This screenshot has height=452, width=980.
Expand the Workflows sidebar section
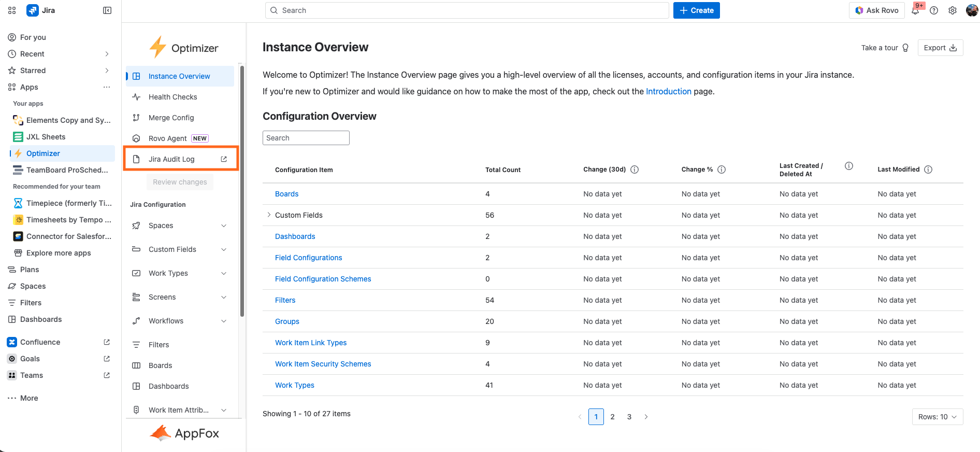click(224, 321)
